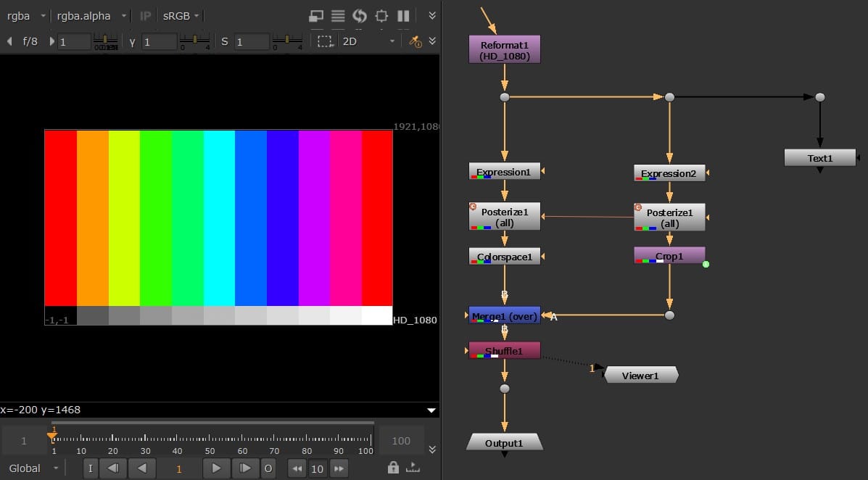Pause viewer updates with the pause icon
The width and height of the screenshot is (868, 480).
(x=404, y=16)
